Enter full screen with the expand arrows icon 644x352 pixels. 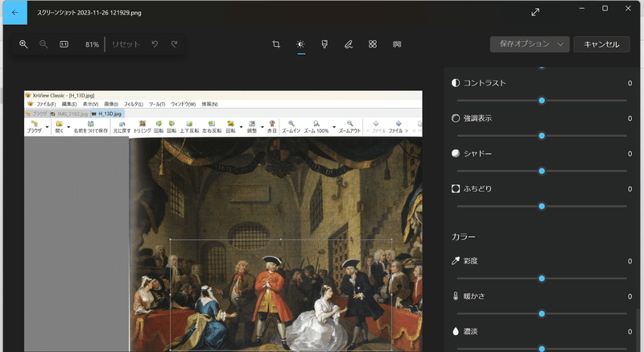[x=535, y=12]
